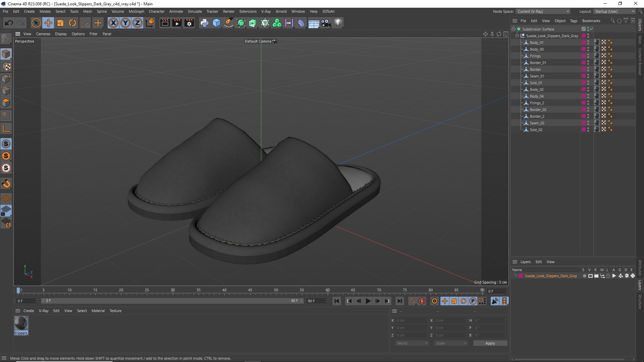Image resolution: width=644 pixels, height=362 pixels.
Task: Open the Deformer bend icon
Action: point(302,23)
